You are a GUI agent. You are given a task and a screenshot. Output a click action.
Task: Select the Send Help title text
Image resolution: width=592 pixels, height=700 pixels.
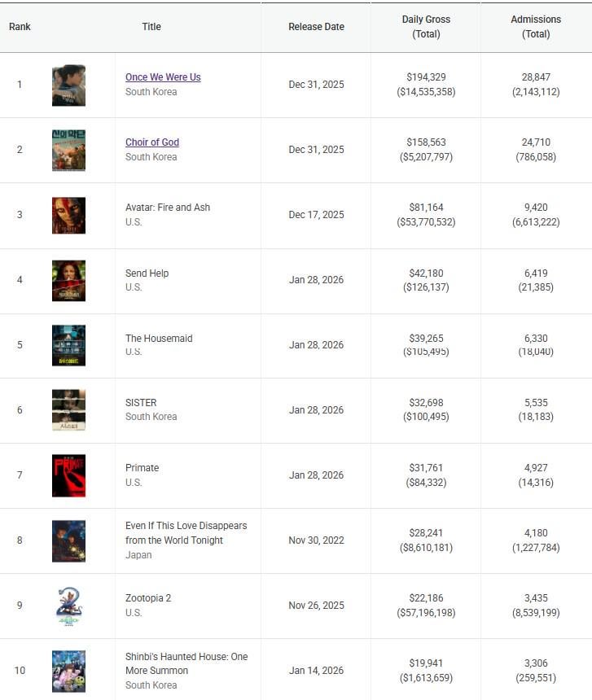click(x=147, y=273)
